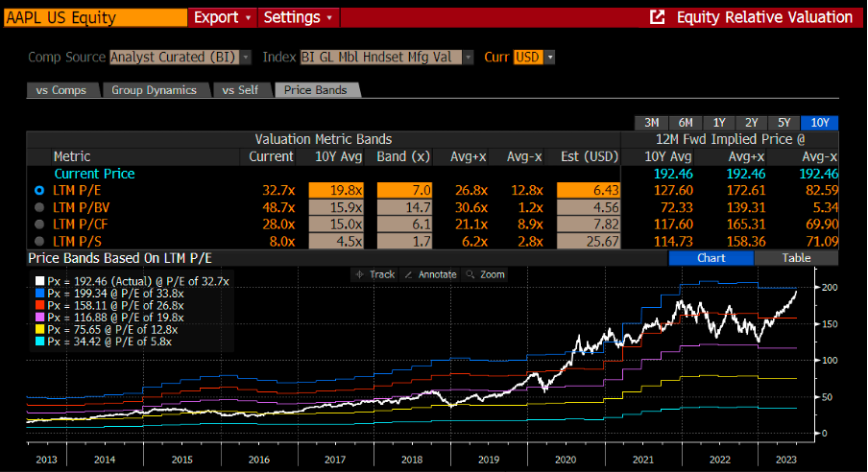Set the period to 10Y
The image size is (868, 472).
pyautogui.click(x=820, y=123)
